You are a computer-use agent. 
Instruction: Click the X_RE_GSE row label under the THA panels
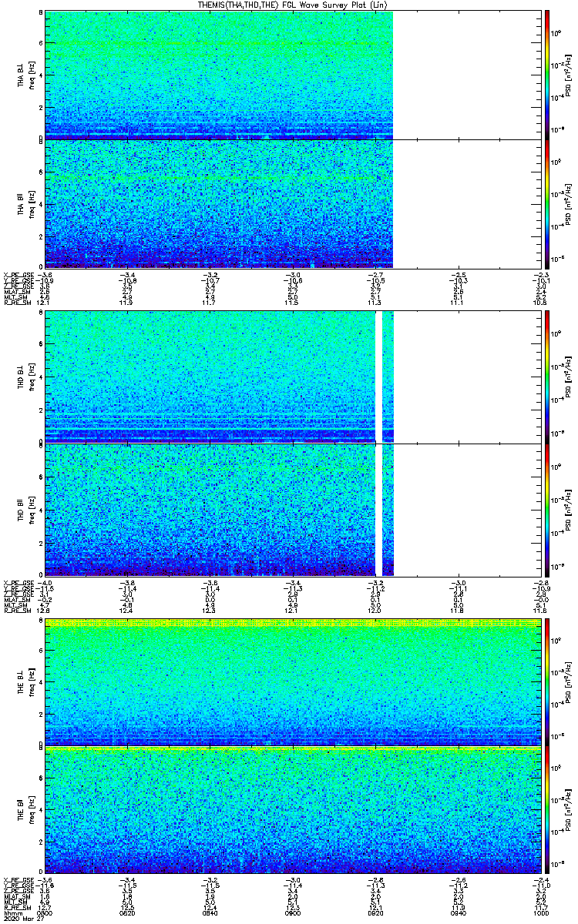click(19, 275)
